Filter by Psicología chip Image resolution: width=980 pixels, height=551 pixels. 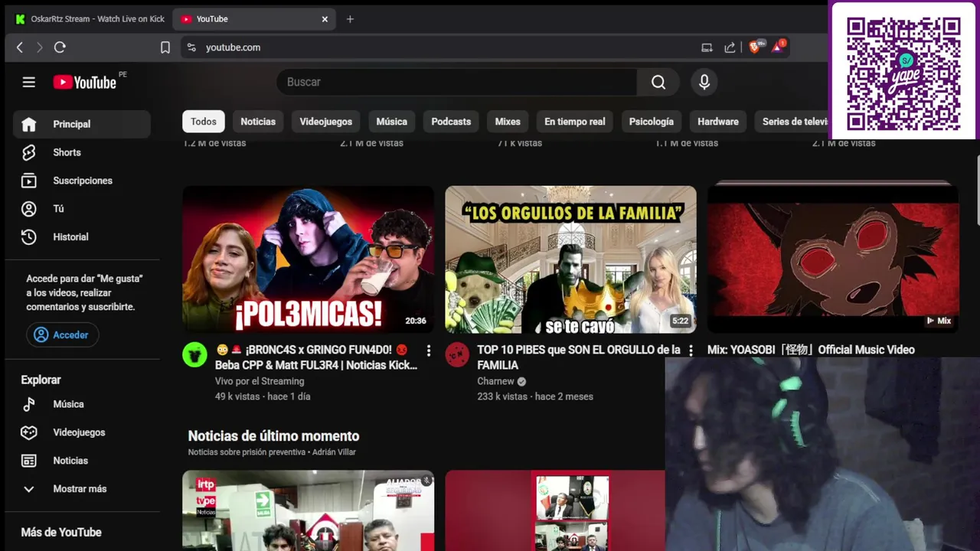(x=652, y=122)
